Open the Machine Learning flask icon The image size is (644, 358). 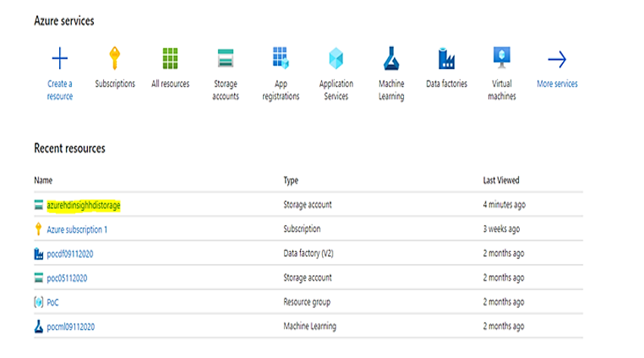click(391, 58)
